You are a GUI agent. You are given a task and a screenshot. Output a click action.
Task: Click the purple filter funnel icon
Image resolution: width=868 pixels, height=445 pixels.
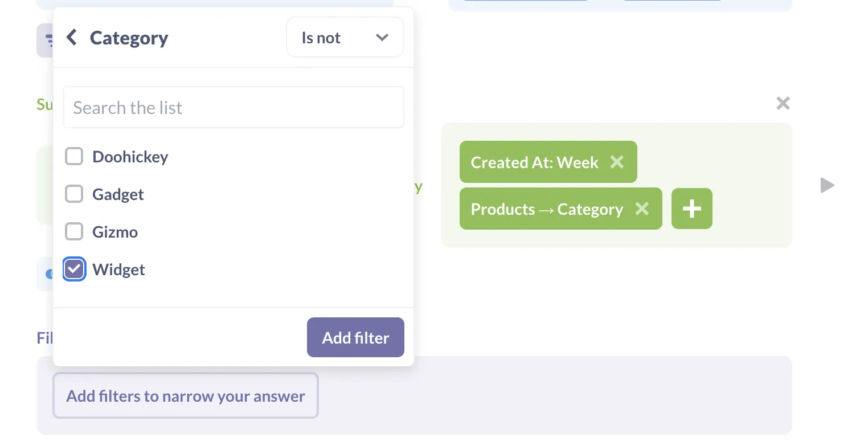pos(50,40)
